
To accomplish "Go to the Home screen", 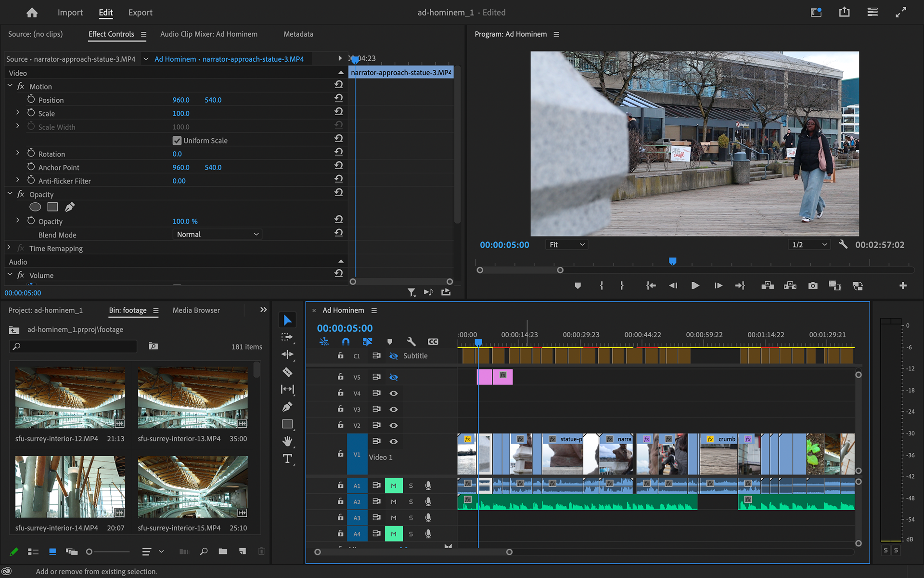I will (32, 13).
